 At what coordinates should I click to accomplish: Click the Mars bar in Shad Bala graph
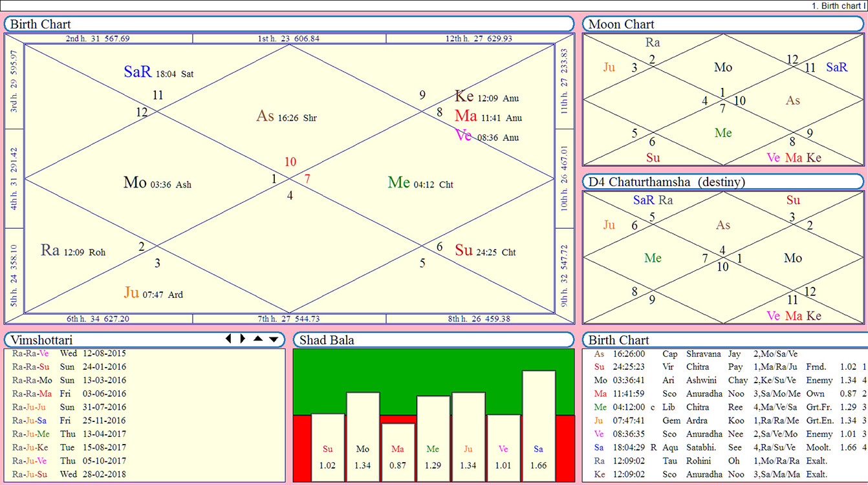(398, 452)
